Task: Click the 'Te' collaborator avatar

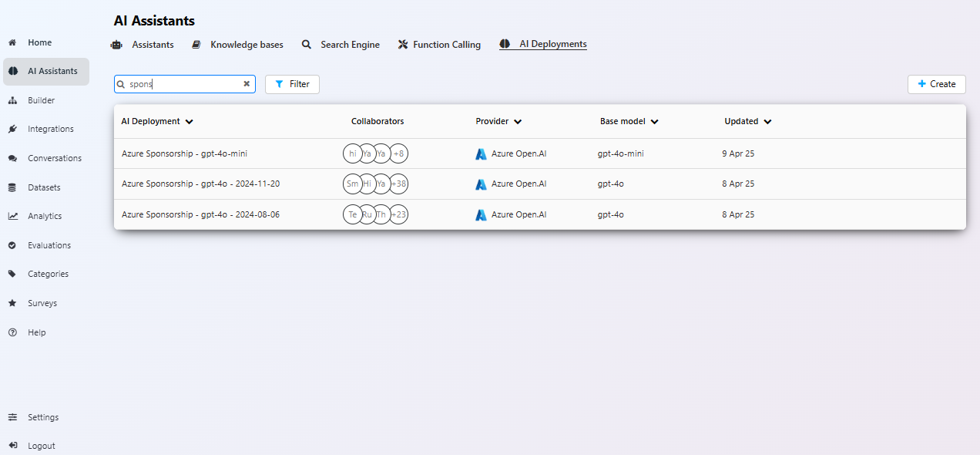Action: [x=353, y=215]
